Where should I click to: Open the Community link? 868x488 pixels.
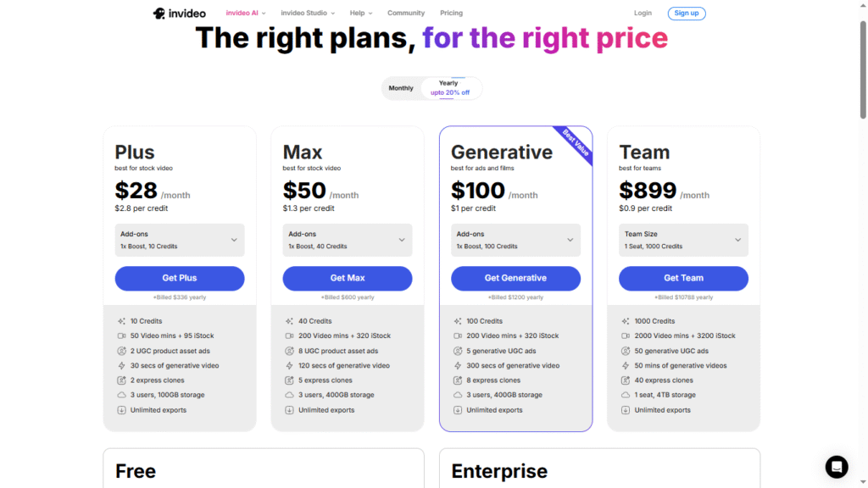pyautogui.click(x=406, y=14)
